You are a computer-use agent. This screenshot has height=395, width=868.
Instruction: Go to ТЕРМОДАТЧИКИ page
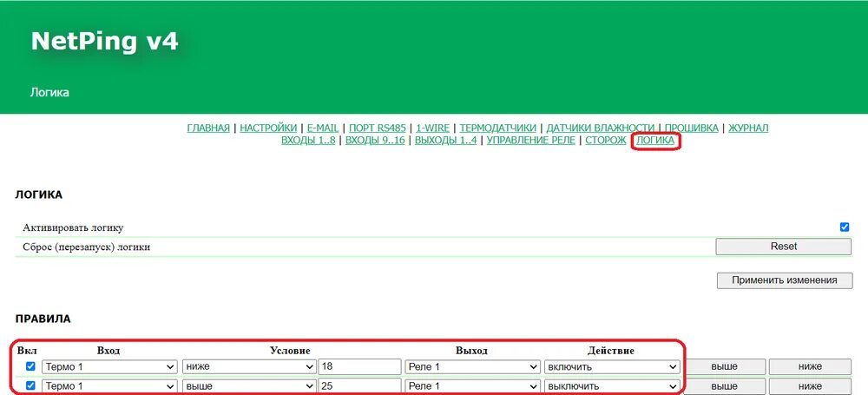click(x=498, y=128)
